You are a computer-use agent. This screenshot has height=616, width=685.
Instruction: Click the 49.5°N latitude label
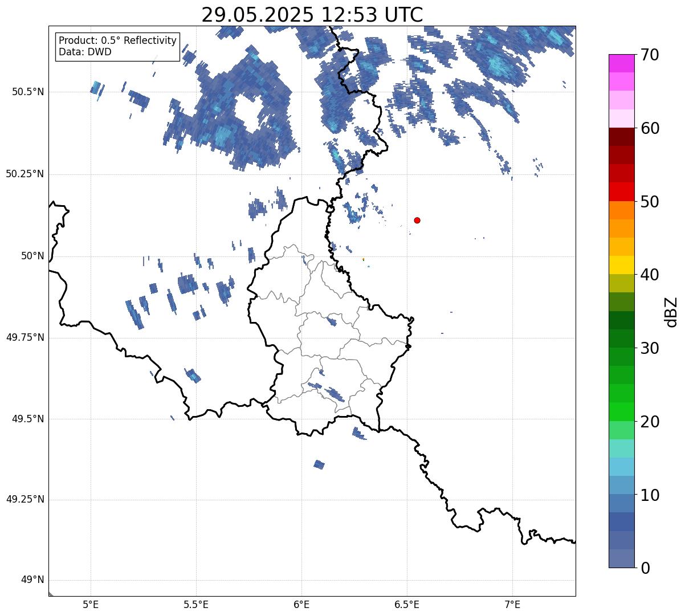click(28, 419)
